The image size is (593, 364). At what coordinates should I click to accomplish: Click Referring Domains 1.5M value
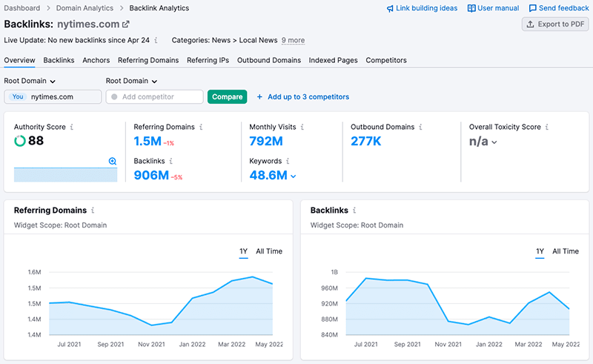pos(148,141)
